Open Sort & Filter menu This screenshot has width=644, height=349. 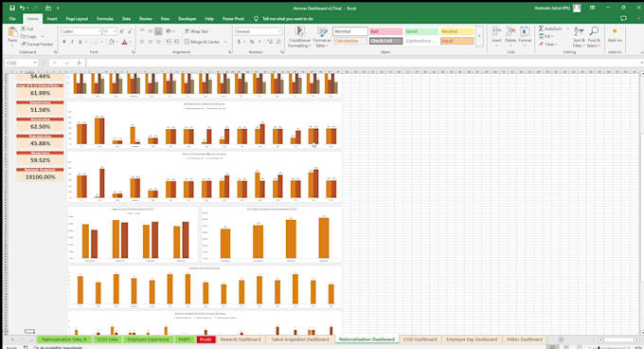tap(579, 37)
